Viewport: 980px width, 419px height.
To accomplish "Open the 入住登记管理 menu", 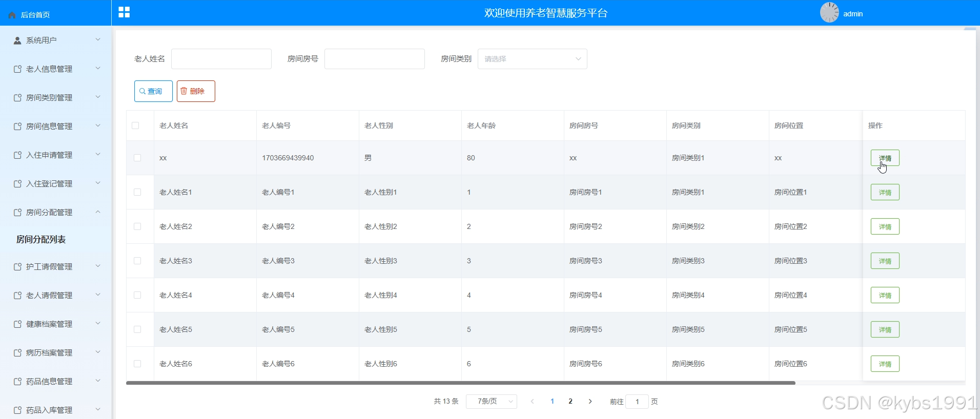I will (x=56, y=183).
